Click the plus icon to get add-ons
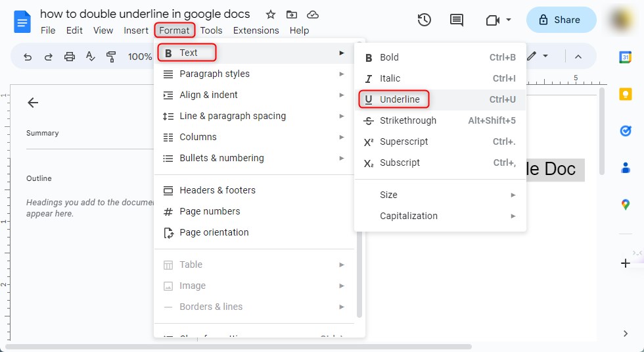Viewport: 644px width, 352px height. pos(625,263)
